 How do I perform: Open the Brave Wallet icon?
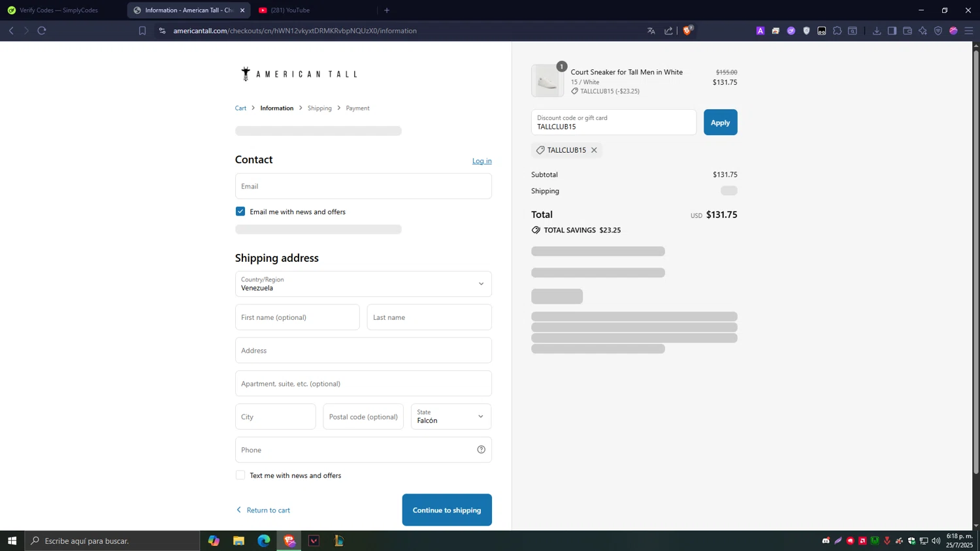pos(907,31)
